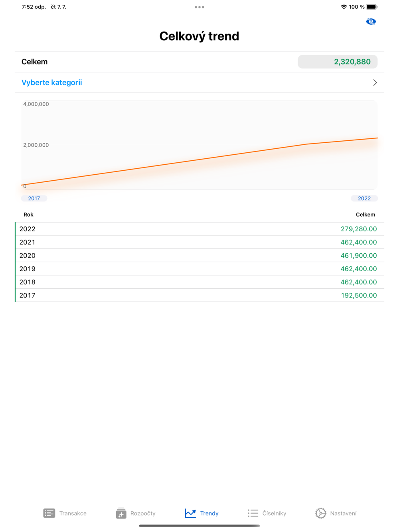Tap the Wi-Fi status icon
This screenshot has width=399, height=532.
[x=344, y=7]
